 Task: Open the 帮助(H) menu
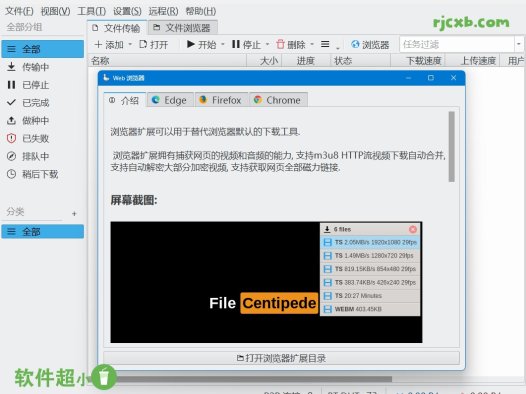[201, 11]
